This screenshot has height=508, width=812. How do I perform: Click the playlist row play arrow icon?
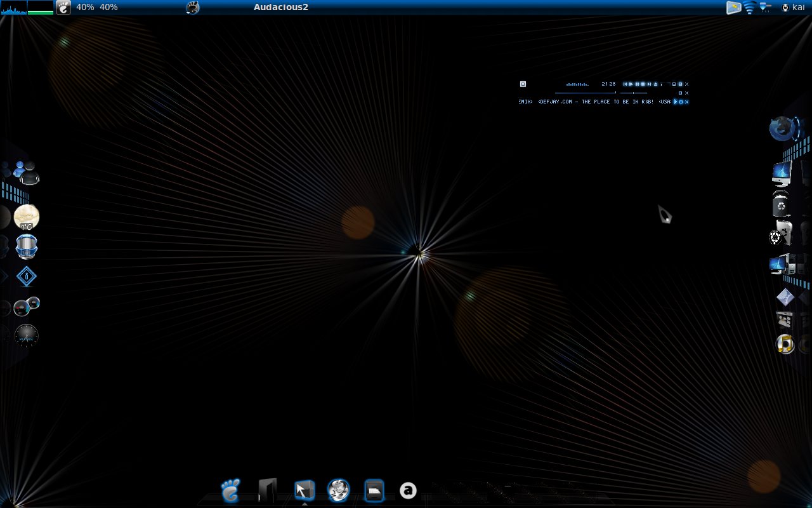point(675,102)
